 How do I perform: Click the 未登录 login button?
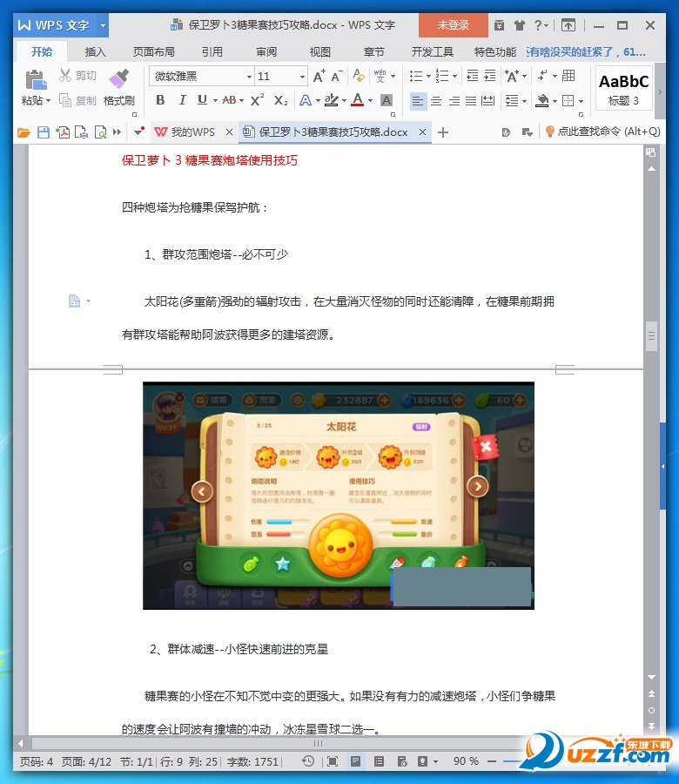click(x=454, y=25)
